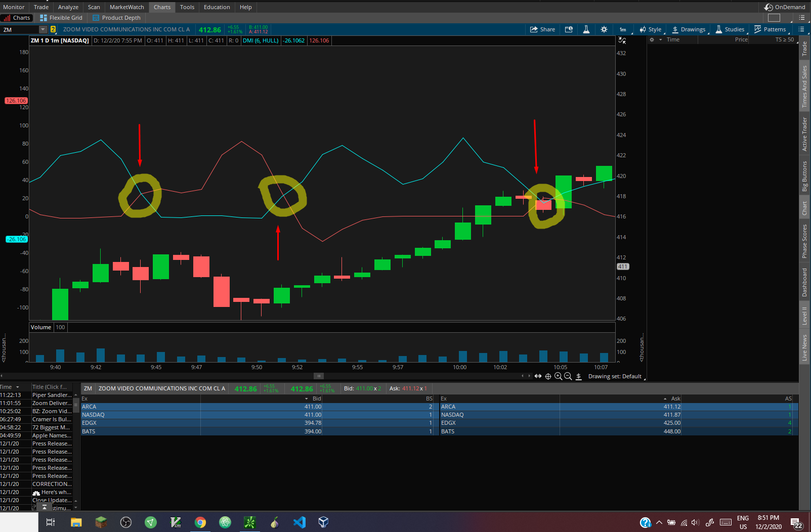Image resolution: width=811 pixels, height=532 pixels.
Task: Open the Dashboard side tab
Action: (804, 282)
